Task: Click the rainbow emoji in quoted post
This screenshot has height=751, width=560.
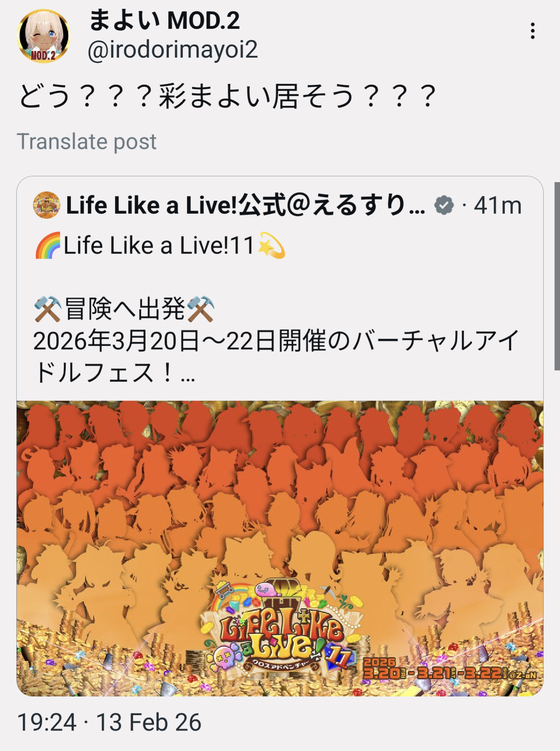Action: (x=48, y=246)
